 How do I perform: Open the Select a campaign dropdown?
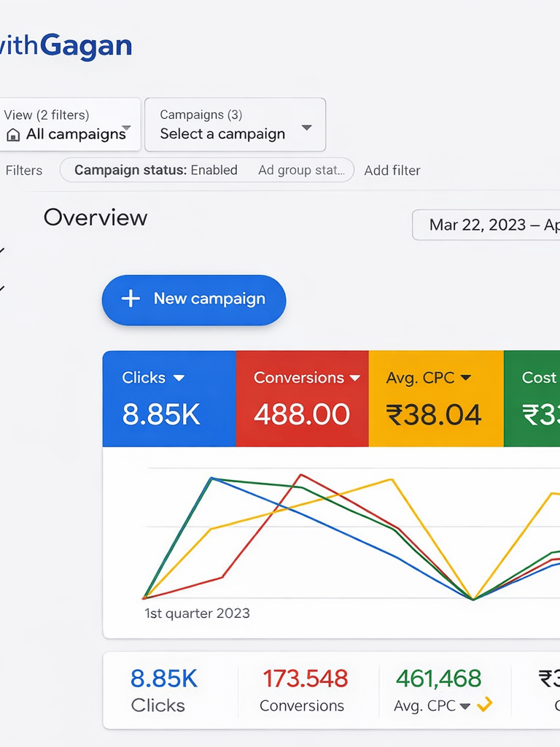[236, 125]
